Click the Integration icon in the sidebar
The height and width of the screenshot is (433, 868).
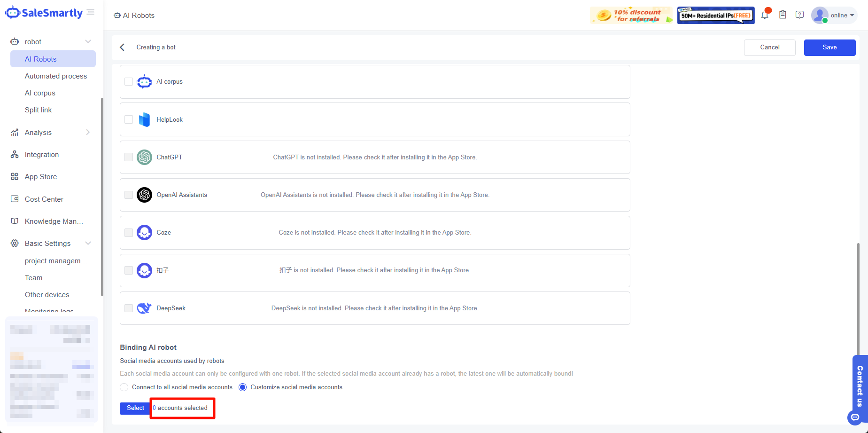(15, 155)
